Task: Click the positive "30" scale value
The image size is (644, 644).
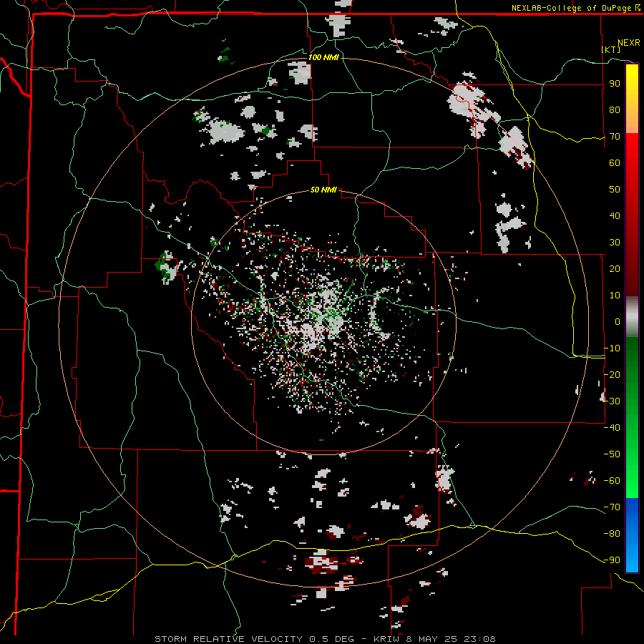Action: [x=615, y=243]
